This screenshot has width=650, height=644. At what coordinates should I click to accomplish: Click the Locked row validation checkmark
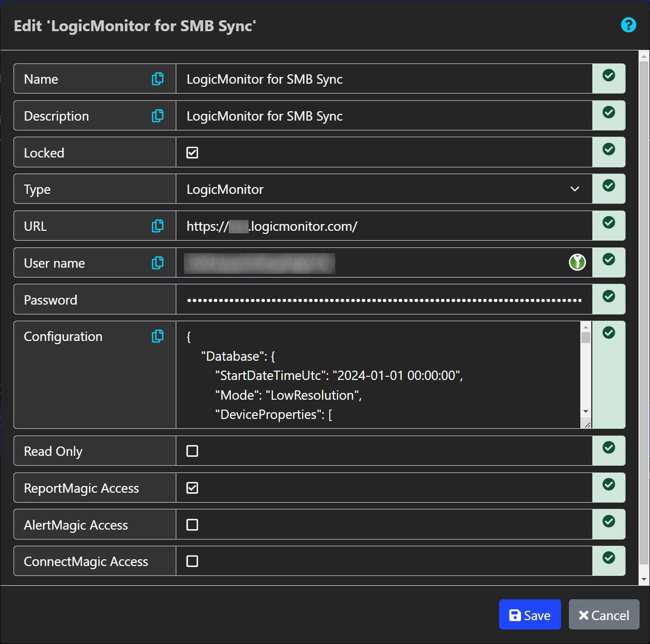[x=609, y=149]
